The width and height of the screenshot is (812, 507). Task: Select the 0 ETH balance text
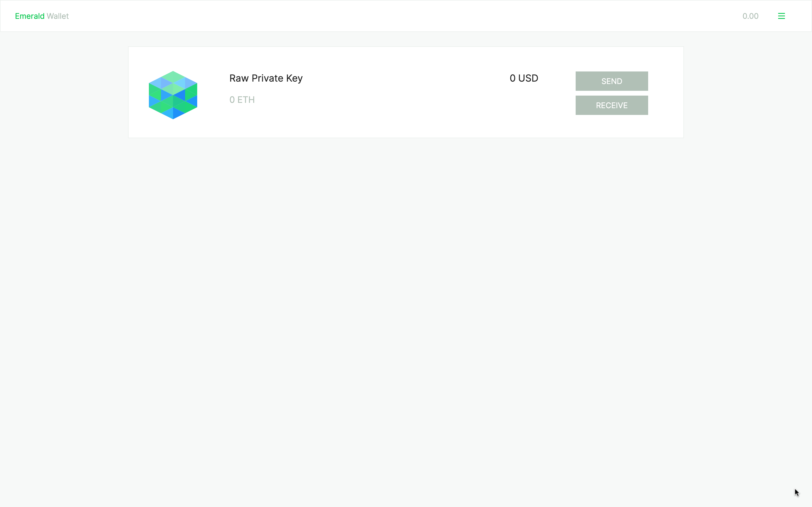point(242,100)
